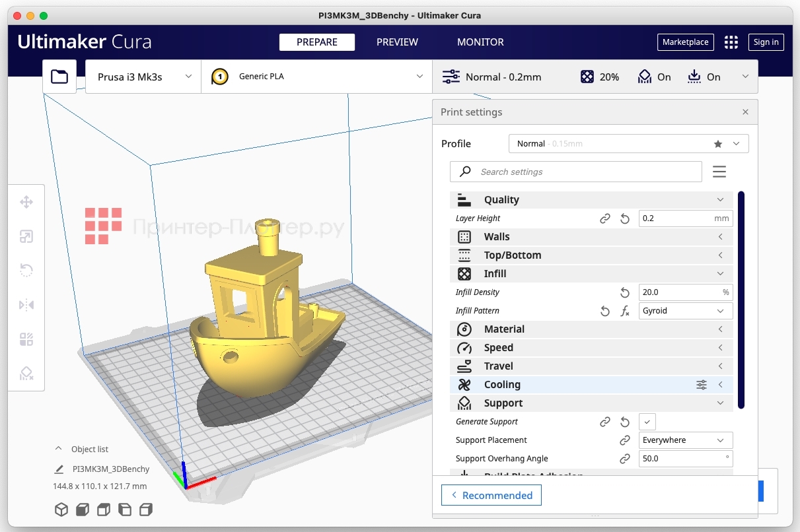Open the Prusa i3 Mk3s printer dropdown

142,76
